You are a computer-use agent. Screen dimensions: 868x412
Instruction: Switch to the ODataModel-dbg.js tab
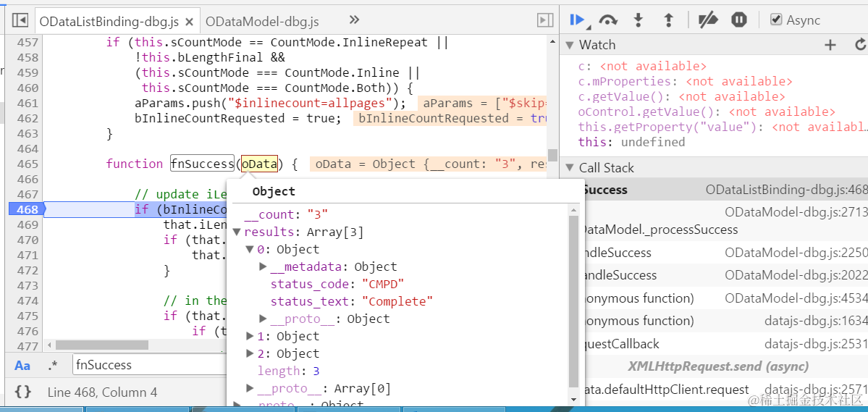262,22
